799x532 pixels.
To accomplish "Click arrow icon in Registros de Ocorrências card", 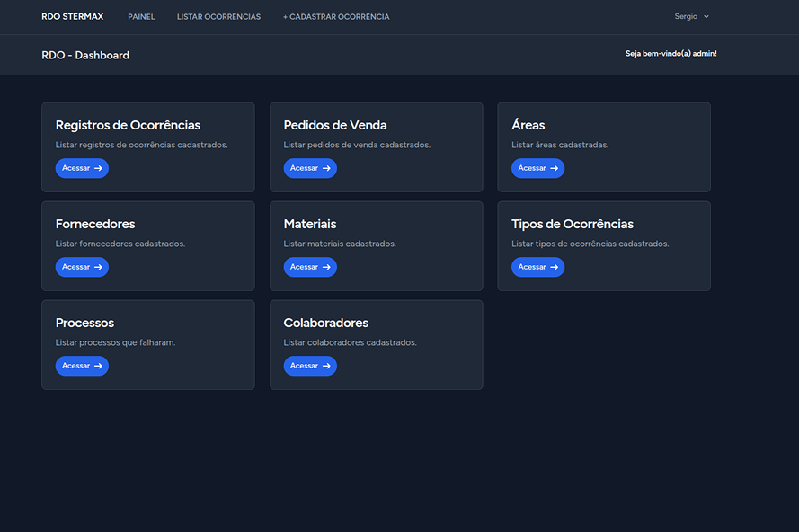I will pos(99,168).
